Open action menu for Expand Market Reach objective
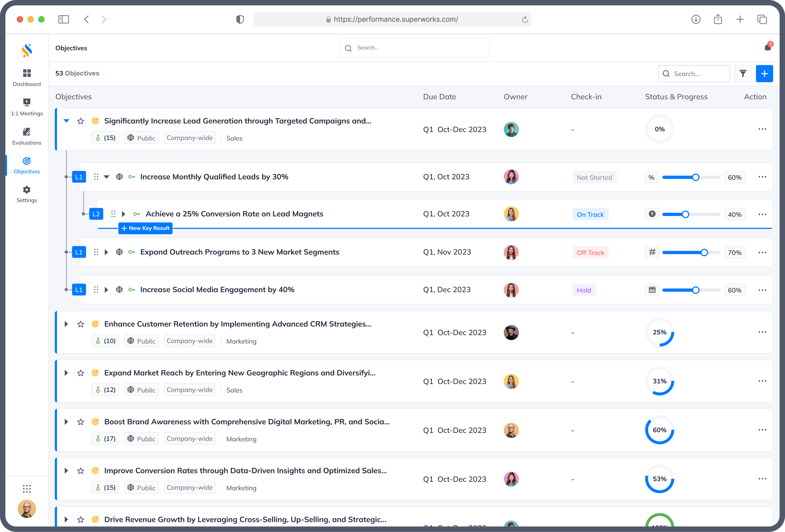This screenshot has width=785, height=532. pos(762,381)
